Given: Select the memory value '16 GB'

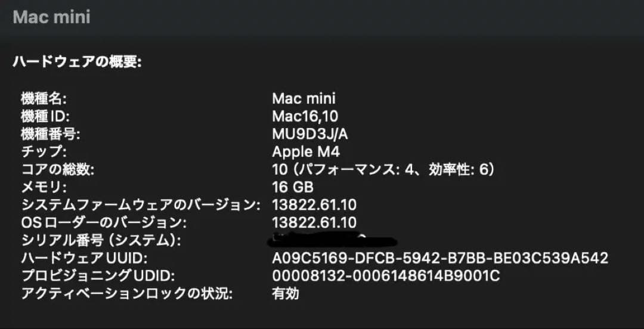Looking at the screenshot, I should 292,187.
